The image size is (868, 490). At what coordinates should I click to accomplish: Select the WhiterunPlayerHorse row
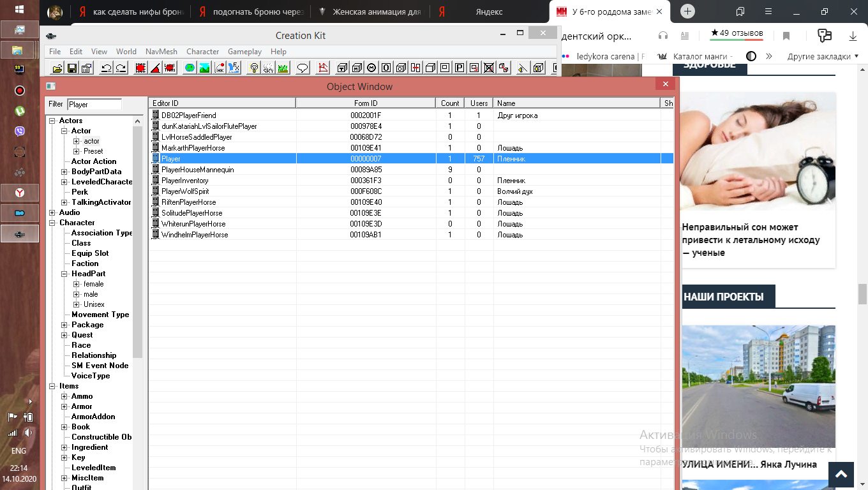click(411, 224)
